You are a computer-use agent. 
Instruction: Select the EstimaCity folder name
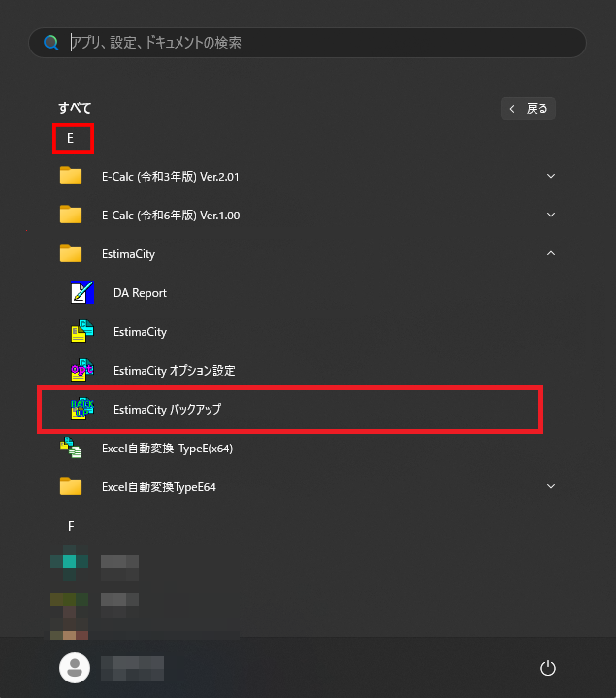click(x=129, y=254)
